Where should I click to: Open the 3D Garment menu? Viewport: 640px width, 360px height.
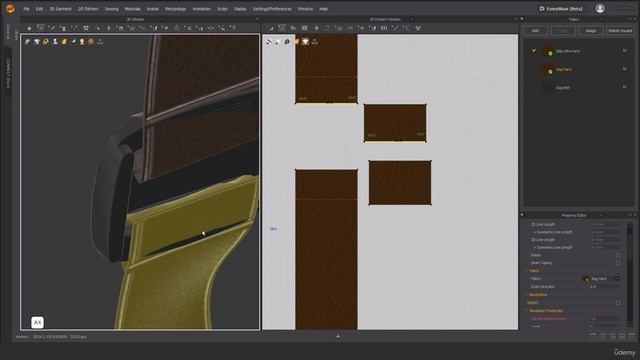pyautogui.click(x=60, y=9)
